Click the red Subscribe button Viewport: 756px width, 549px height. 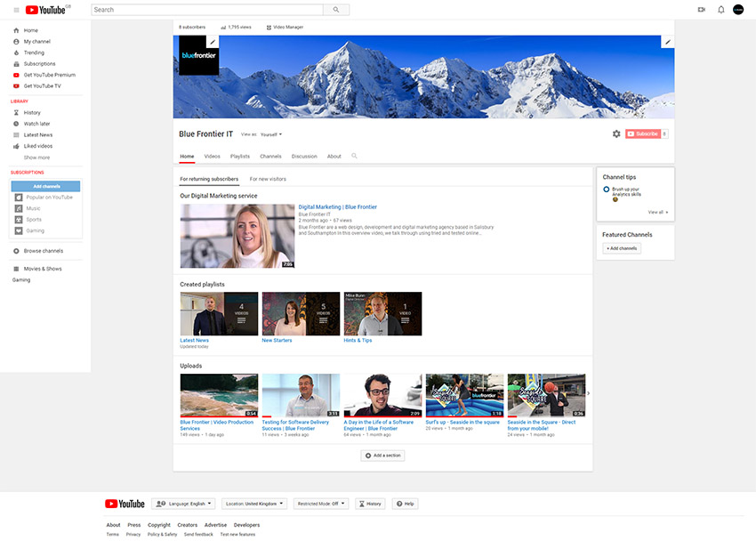(643, 133)
